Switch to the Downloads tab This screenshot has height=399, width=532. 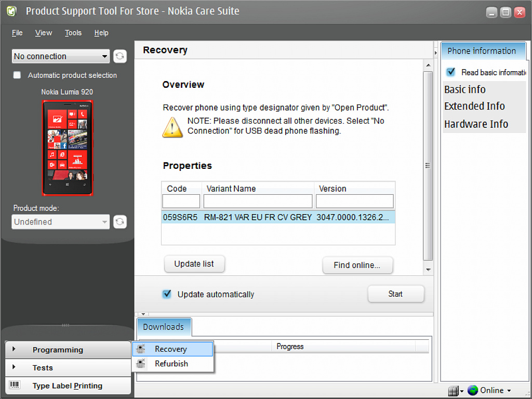(x=164, y=327)
